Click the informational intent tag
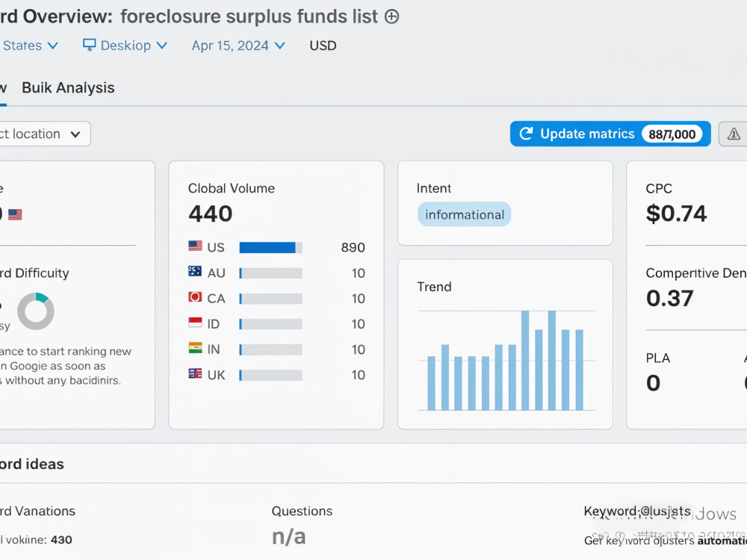 [x=465, y=215]
